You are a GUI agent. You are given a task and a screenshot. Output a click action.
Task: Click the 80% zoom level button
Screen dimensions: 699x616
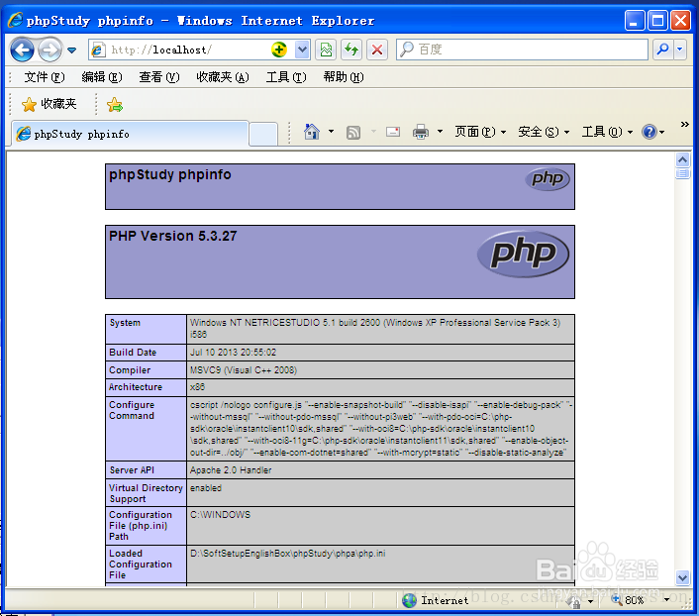[x=629, y=600]
